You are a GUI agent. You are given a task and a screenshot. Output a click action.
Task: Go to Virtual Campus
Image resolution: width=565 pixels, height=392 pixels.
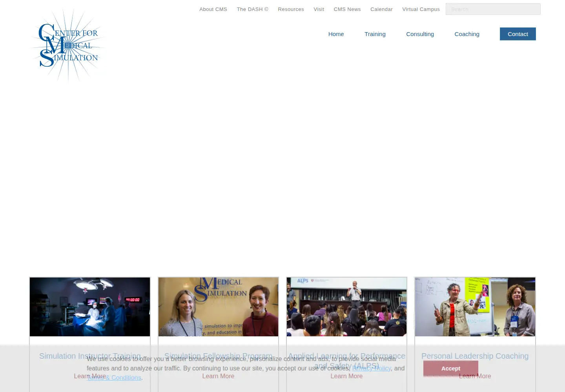point(421,9)
